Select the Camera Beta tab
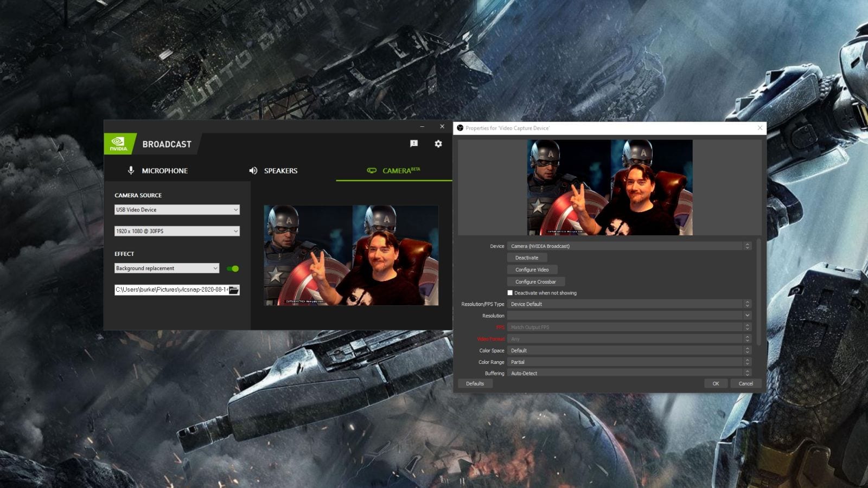Viewport: 868px width, 488px height. point(394,170)
